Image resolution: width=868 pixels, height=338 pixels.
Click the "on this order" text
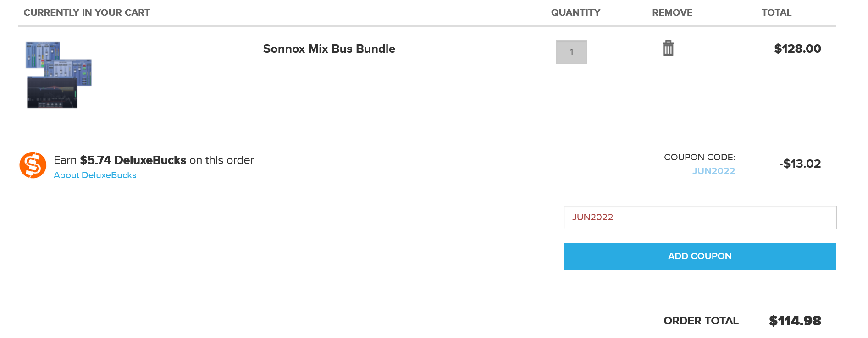coord(221,160)
